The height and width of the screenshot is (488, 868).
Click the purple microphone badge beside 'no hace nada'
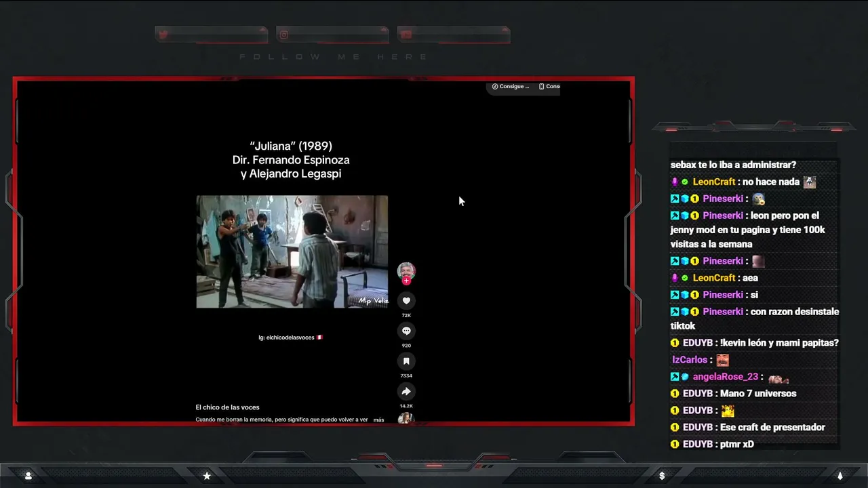coord(675,182)
